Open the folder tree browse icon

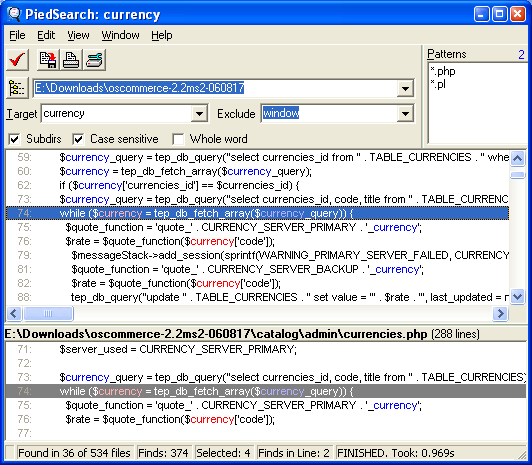[x=17, y=88]
